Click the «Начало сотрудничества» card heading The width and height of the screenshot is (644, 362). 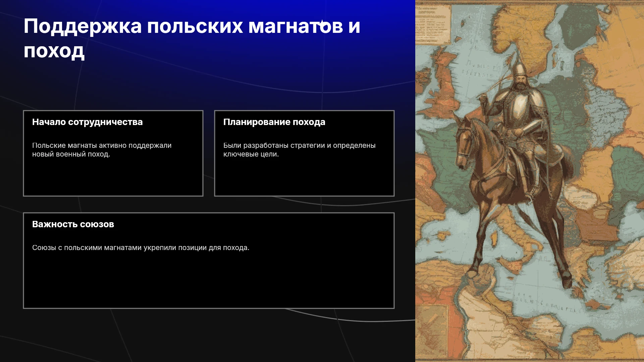click(88, 122)
